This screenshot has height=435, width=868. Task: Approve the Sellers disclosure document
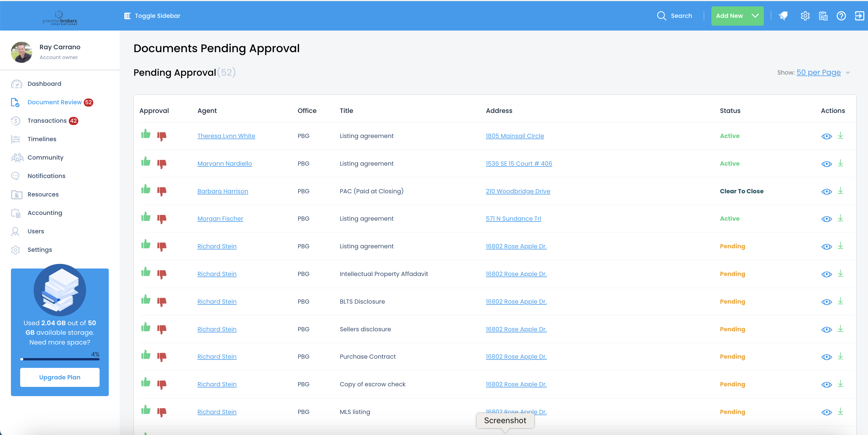pos(146,327)
